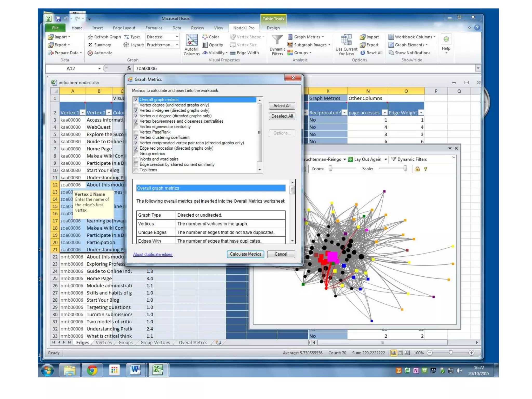Screen dimensions: 532x399
Task: Open Vertex 1 column filter dropdown
Action: point(82,113)
